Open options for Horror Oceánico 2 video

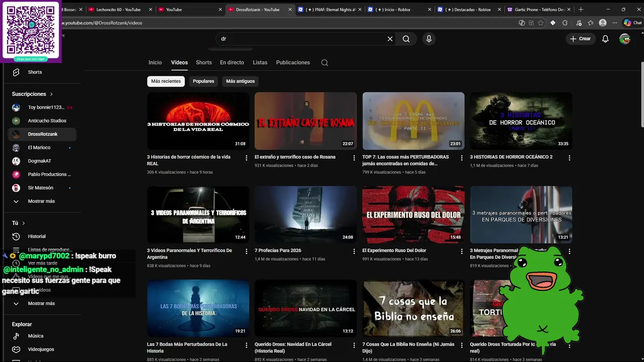pos(569,158)
